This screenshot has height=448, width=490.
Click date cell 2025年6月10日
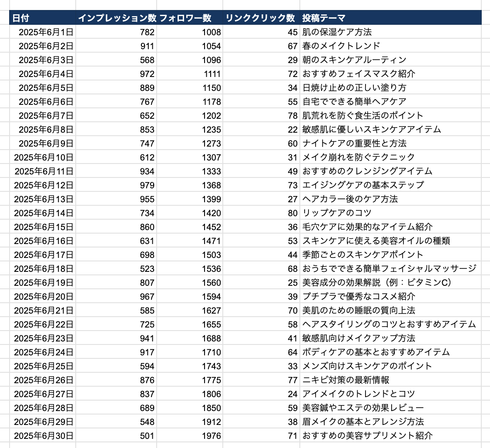point(43,157)
